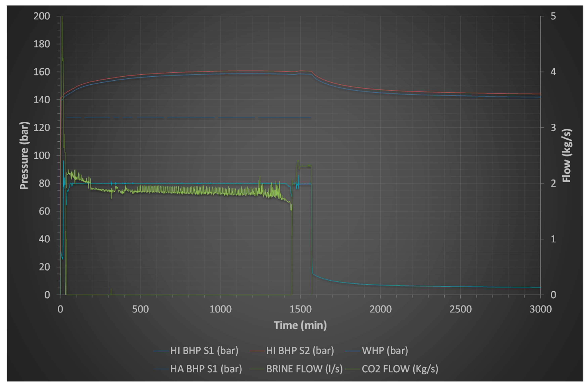Select the Time (min) axis title
Screen dimensions: 588x387
click(300, 325)
